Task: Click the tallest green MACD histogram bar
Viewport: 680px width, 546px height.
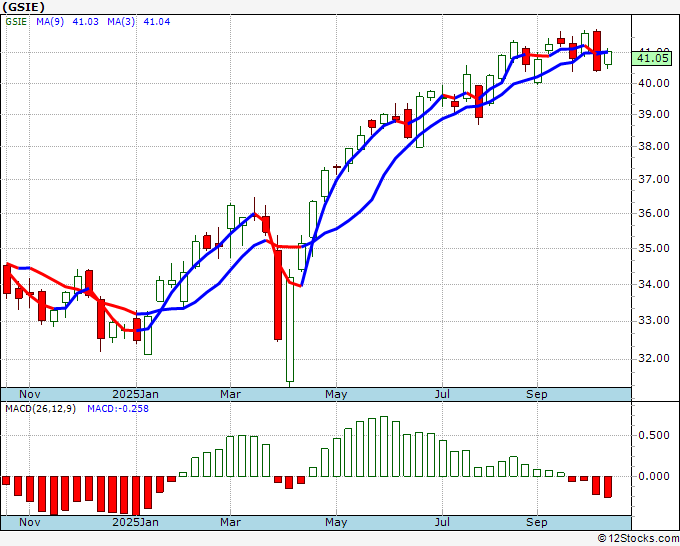Action: click(384, 447)
